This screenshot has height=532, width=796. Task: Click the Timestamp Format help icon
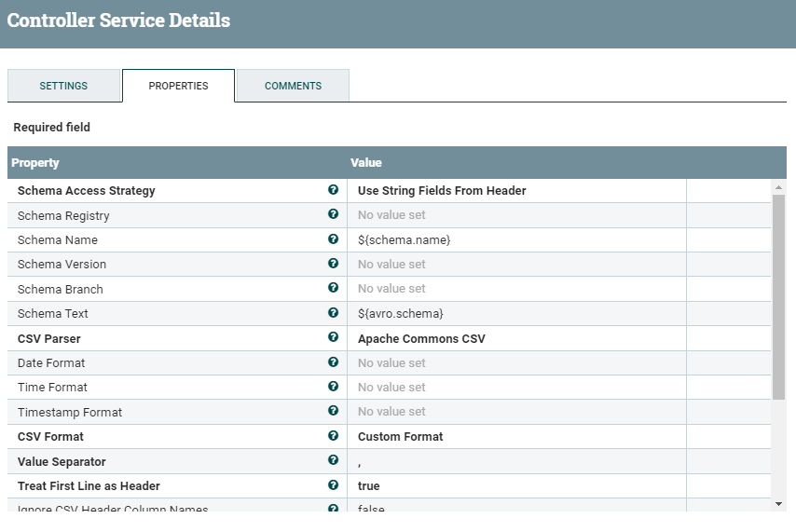point(333,411)
